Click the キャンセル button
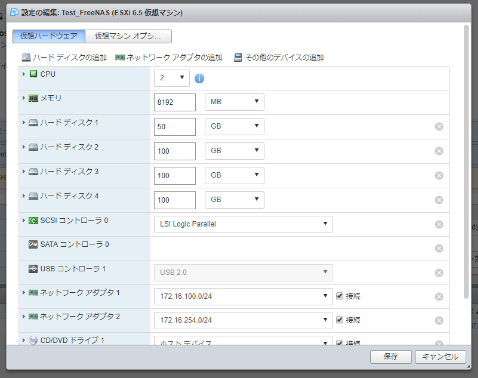Image resolution: width=478 pixels, height=378 pixels. (x=440, y=357)
